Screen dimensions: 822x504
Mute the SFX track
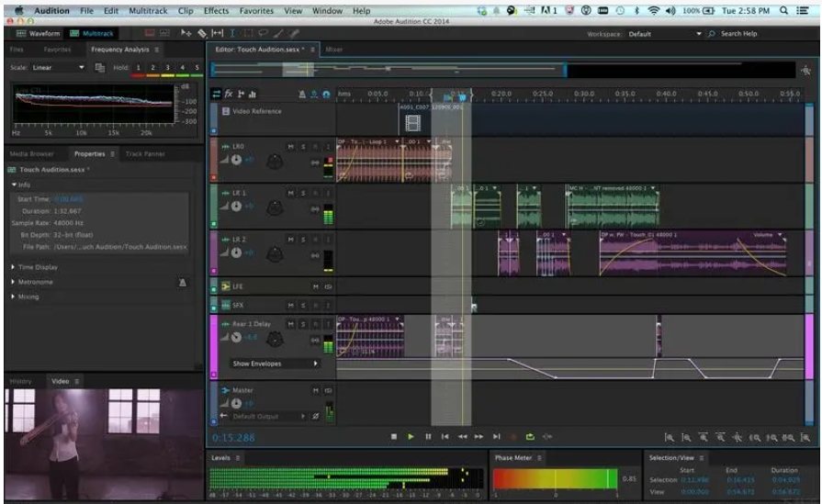[x=290, y=305]
